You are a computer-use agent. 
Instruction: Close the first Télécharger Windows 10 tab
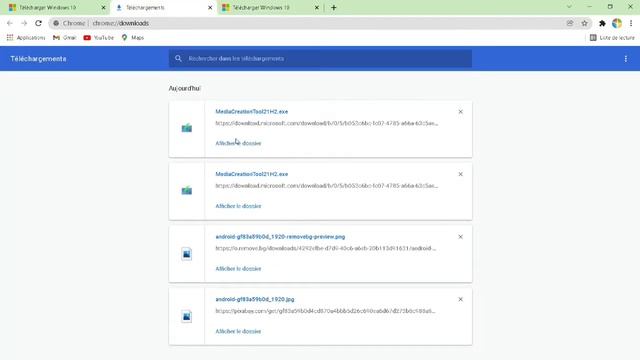(103, 7)
